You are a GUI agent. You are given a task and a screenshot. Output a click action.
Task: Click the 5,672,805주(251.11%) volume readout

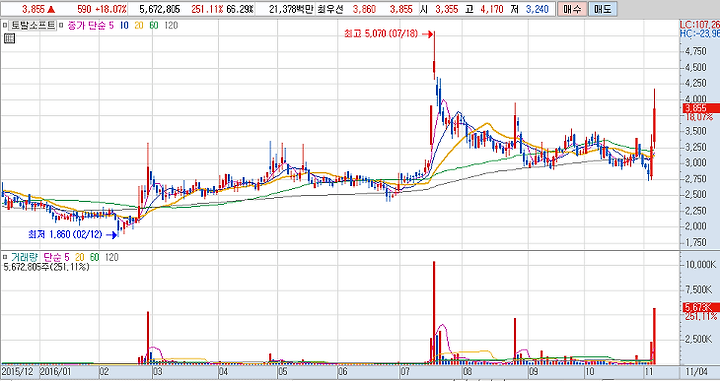(46, 267)
